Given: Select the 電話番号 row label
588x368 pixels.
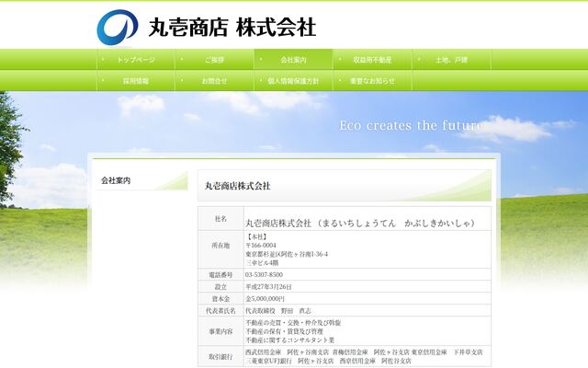Looking at the screenshot, I should (220, 275).
